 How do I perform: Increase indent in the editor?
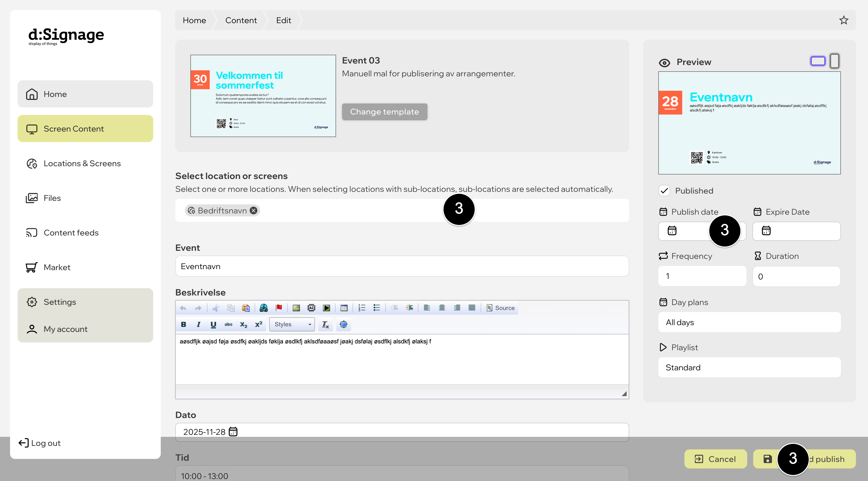409,308
